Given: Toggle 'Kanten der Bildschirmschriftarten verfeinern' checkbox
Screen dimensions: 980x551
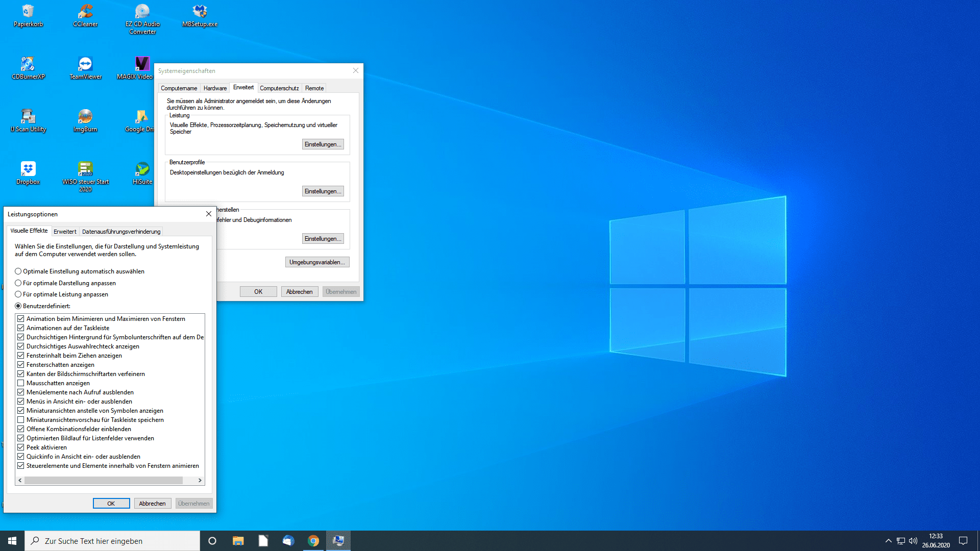Looking at the screenshot, I should click(x=21, y=374).
